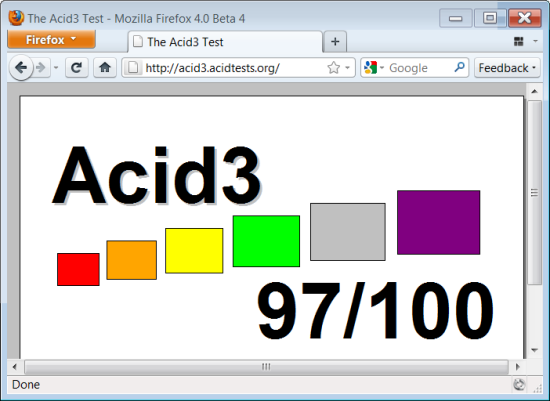The width and height of the screenshot is (550, 401).
Task: Expand the back/forward history dropdown arrow
Action: [x=56, y=67]
